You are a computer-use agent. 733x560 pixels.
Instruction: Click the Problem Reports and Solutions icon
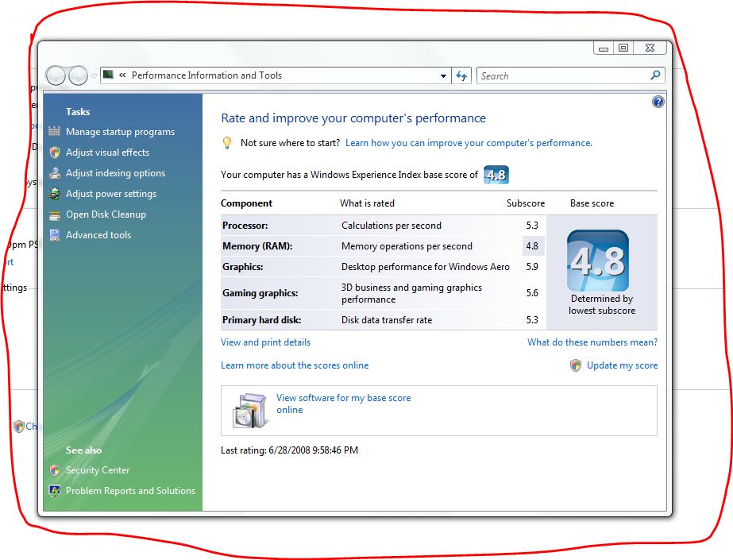[55, 491]
